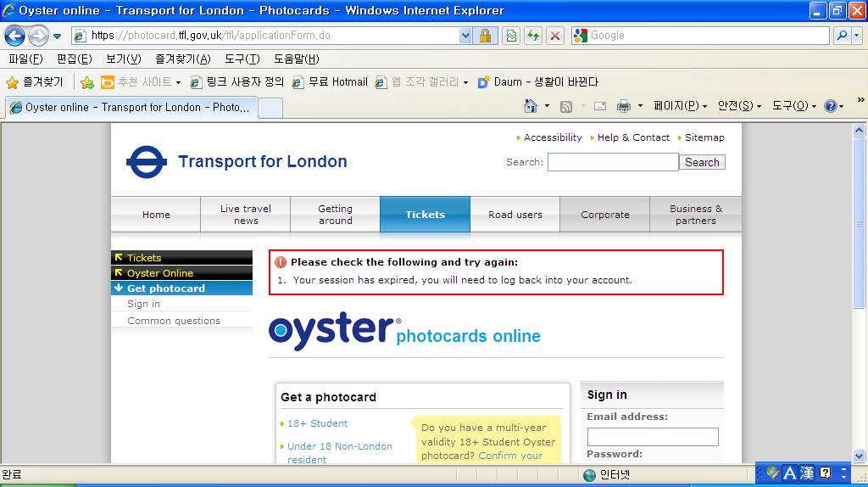Open the Help & Contact link
Viewport: 868px width, 487px height.
click(633, 137)
